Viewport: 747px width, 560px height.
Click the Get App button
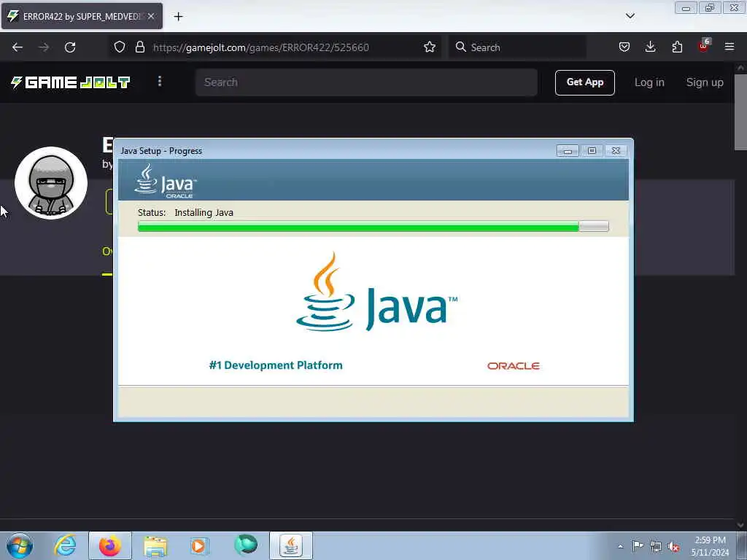(x=584, y=82)
